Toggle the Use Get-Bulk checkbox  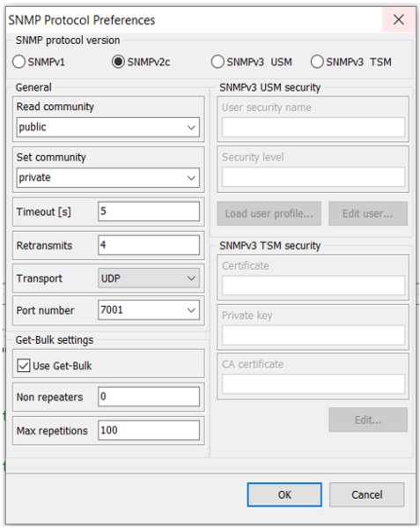[x=24, y=365]
